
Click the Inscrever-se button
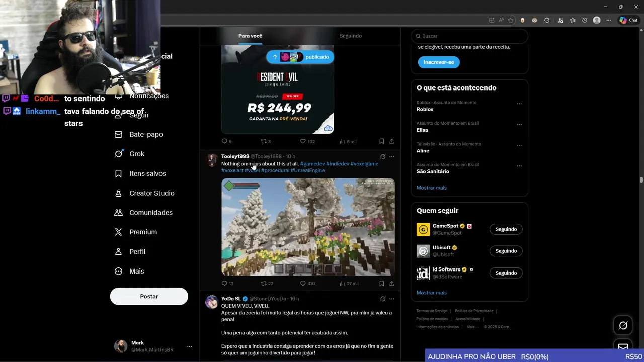click(439, 62)
